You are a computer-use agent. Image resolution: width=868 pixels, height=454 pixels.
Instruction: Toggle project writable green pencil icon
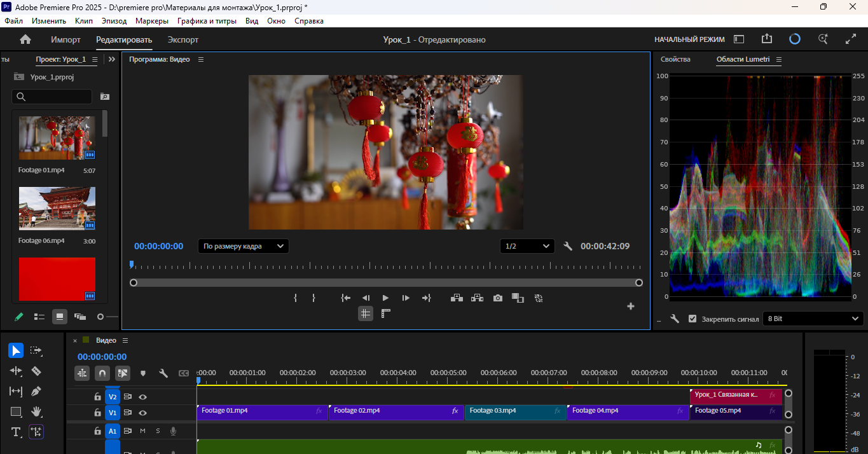19,316
